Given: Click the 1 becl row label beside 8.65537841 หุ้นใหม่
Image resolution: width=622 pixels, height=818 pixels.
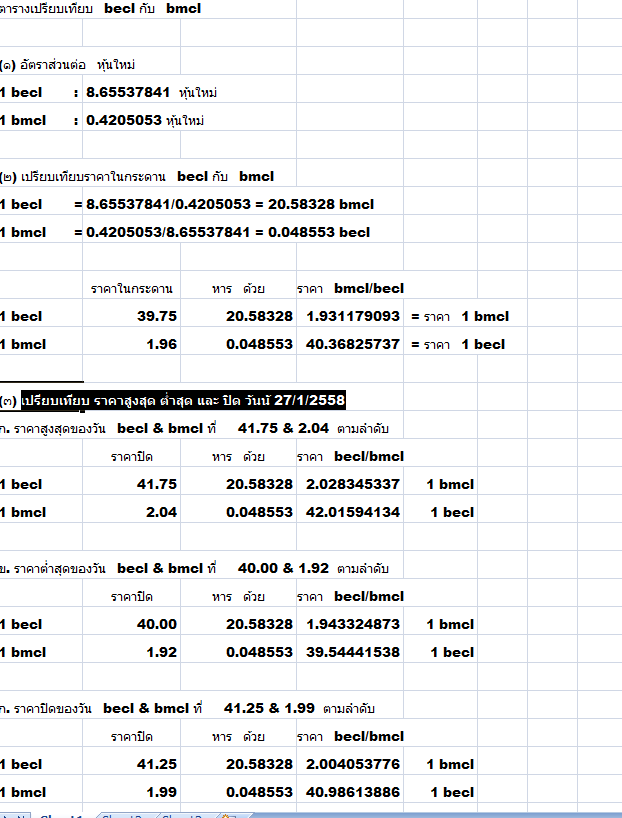Looking at the screenshot, I should click(21, 93).
